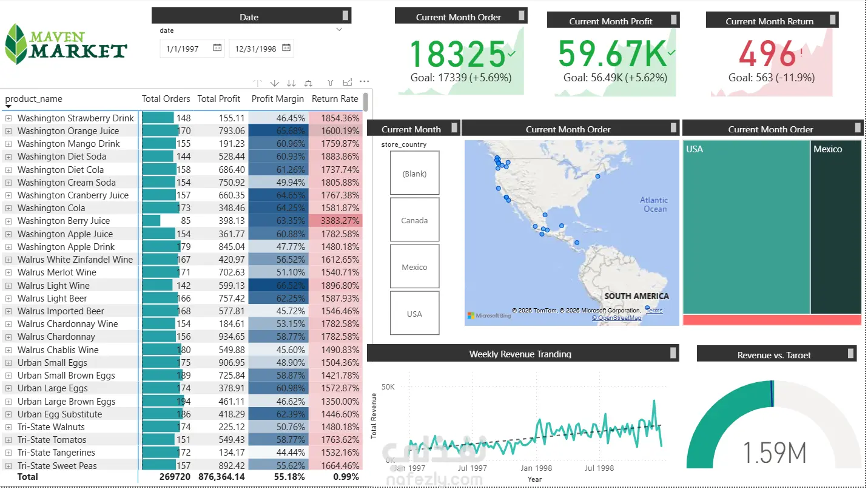Click the drill up arrow icon

258,83
